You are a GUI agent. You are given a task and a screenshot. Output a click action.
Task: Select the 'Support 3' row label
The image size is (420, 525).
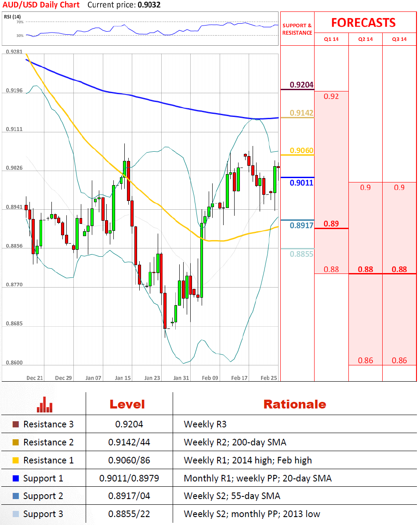click(43, 514)
